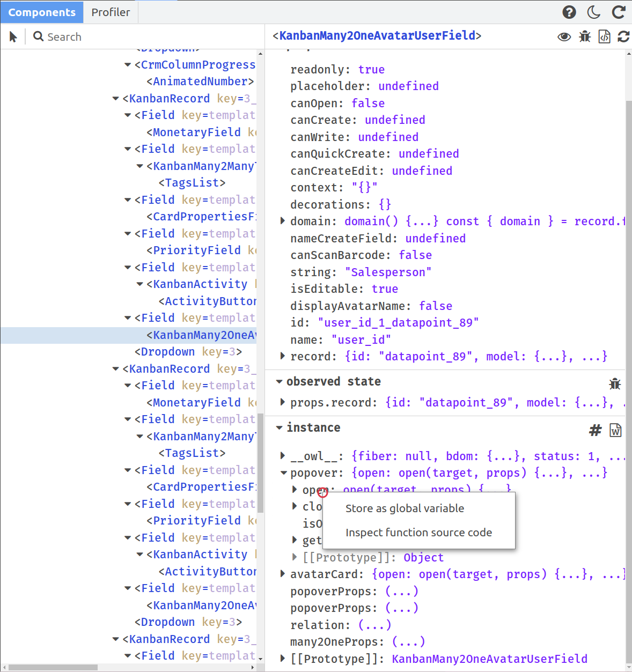Select the second PriorityField component
Screen dimensions: 632x672
pyautogui.click(x=196, y=521)
